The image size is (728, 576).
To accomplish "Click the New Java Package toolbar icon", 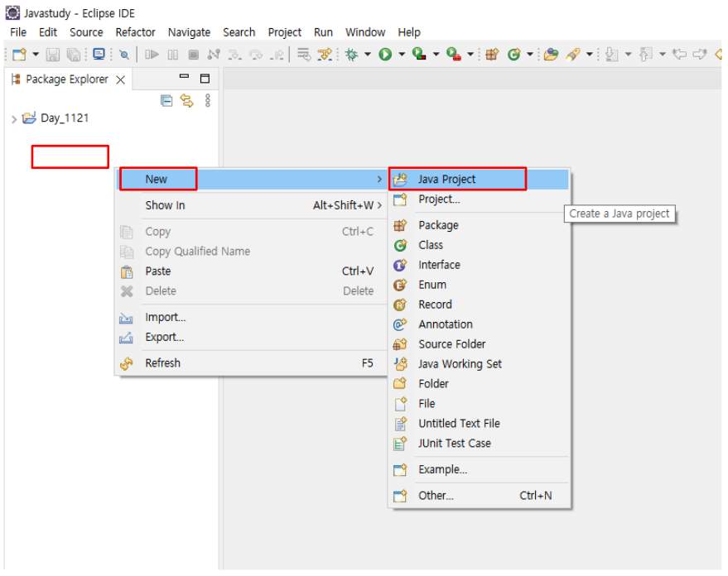I will (x=492, y=55).
